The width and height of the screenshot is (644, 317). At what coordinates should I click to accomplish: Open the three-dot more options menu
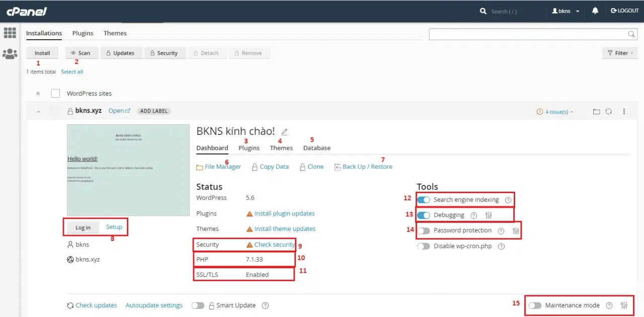[624, 112]
